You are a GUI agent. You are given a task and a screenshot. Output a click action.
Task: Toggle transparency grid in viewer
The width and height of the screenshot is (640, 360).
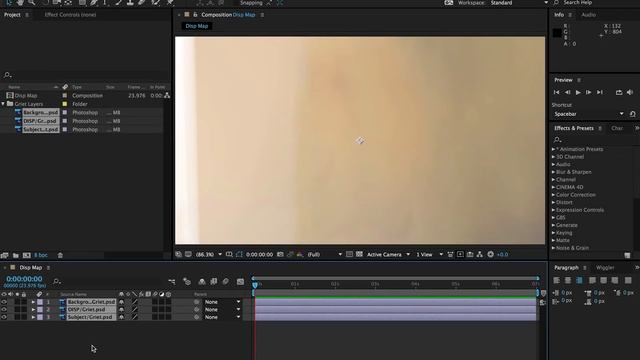pyautogui.click(x=359, y=254)
